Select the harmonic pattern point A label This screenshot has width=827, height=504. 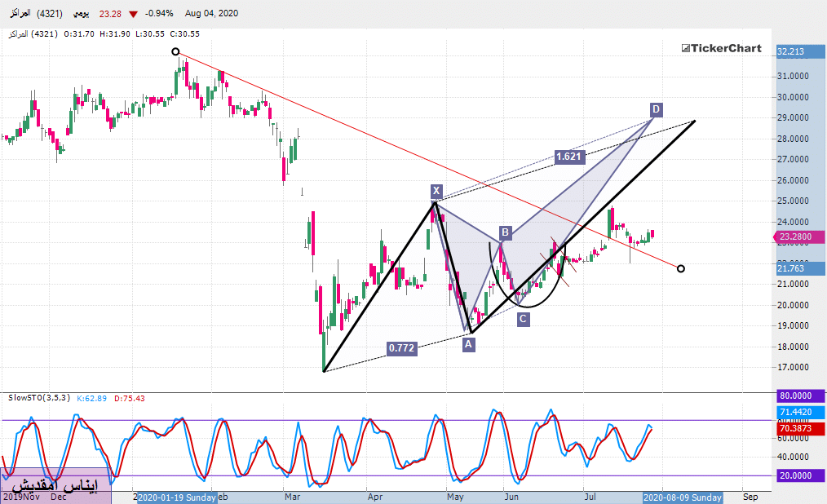(x=468, y=344)
